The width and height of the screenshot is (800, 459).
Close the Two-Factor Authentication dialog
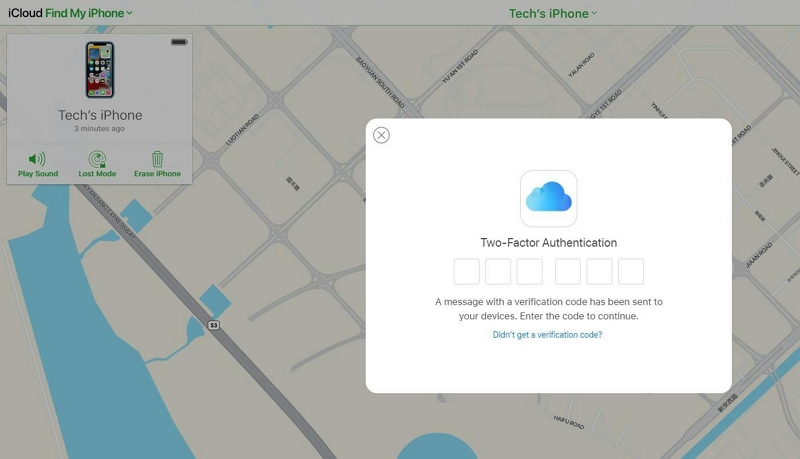pos(381,135)
